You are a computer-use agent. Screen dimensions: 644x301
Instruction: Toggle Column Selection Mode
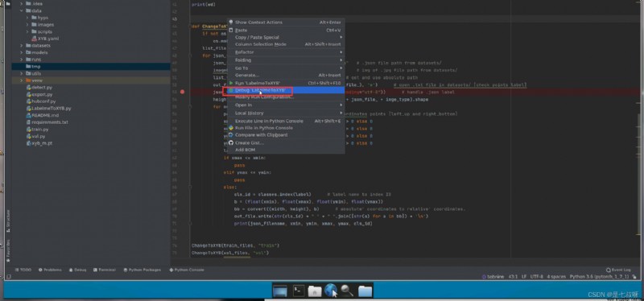(x=286, y=44)
